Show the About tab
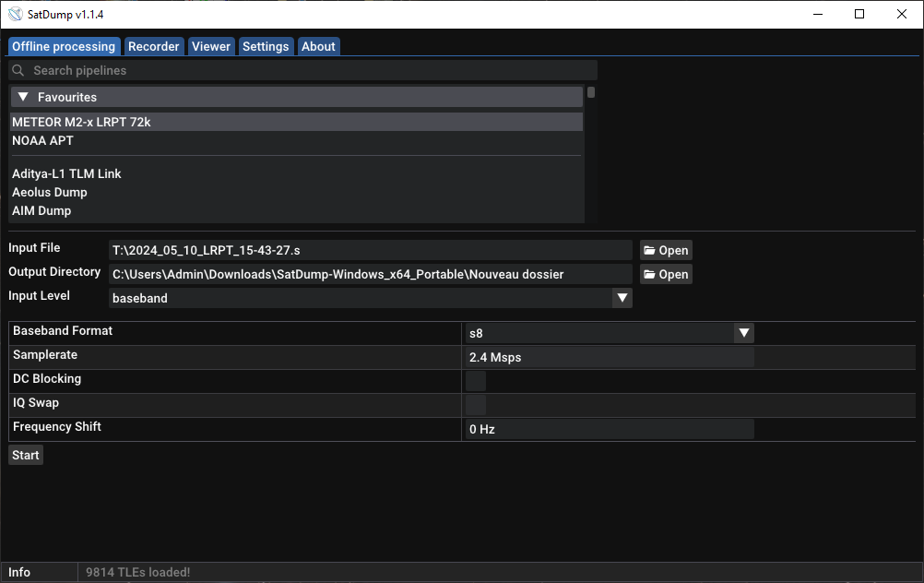 click(318, 46)
